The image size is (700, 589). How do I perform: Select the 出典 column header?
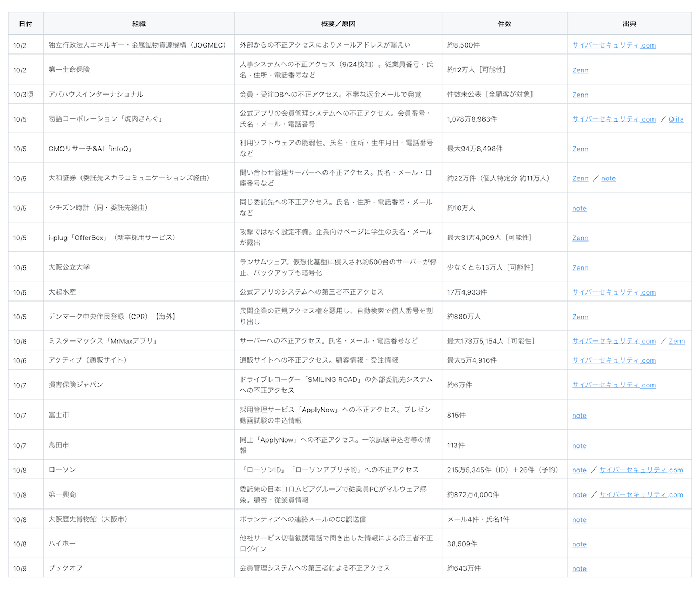pos(629,24)
